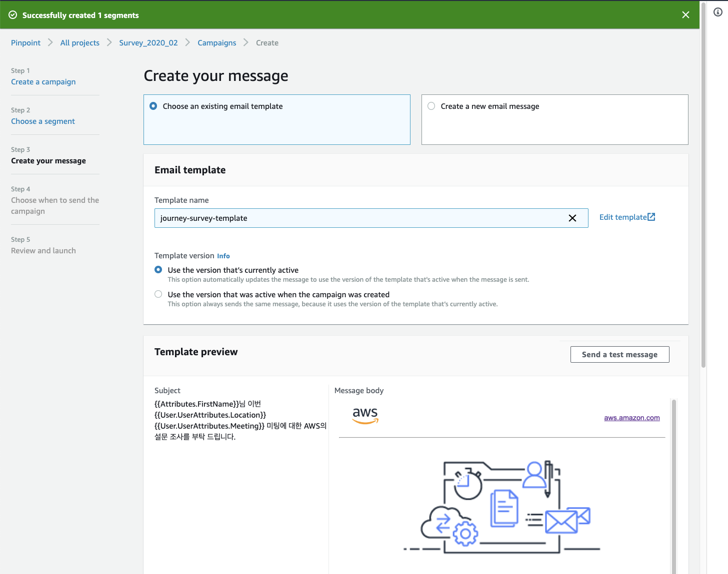Go back to Step 1 Create a campaign
Screen dimensions: 728x574
pos(43,82)
